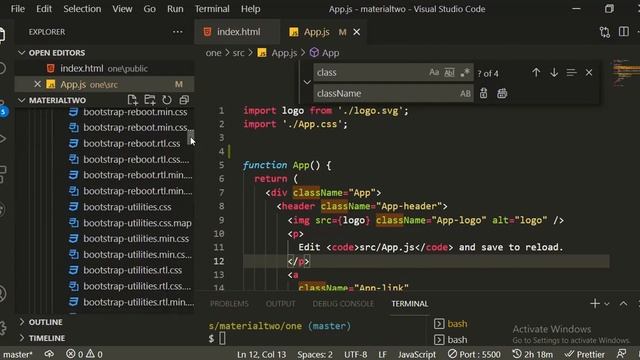Open bootstrap-reboot.min.css file
Image resolution: width=640 pixels, height=360 pixels.
point(135,112)
